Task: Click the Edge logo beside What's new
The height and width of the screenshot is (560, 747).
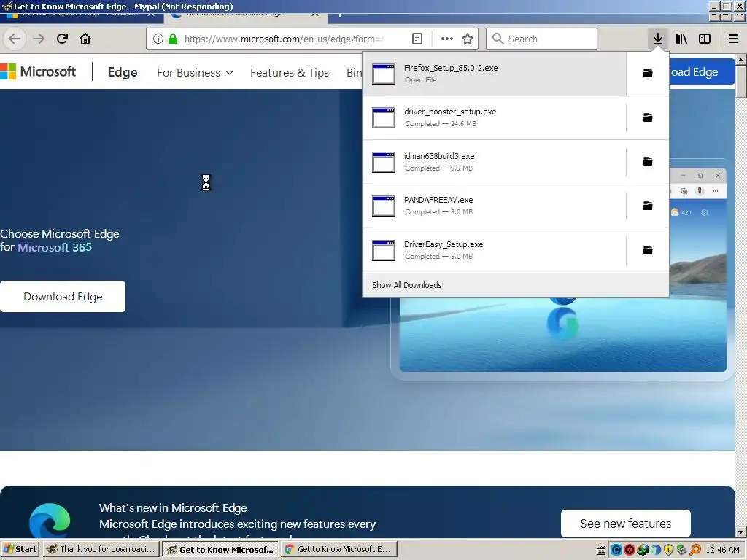Action: (50, 521)
